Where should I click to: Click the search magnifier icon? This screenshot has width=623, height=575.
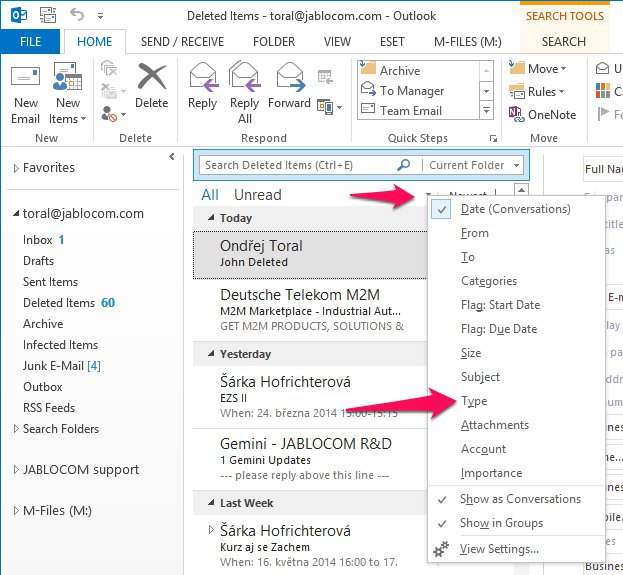coord(404,165)
